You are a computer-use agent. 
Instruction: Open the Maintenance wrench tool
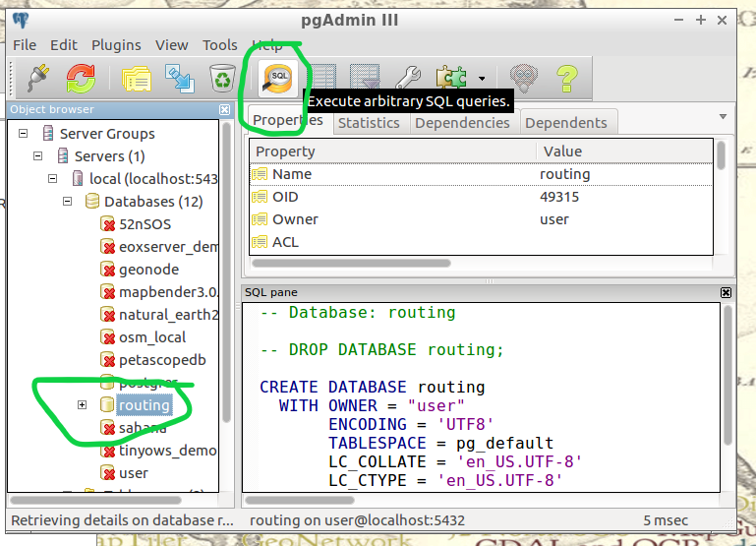click(408, 78)
